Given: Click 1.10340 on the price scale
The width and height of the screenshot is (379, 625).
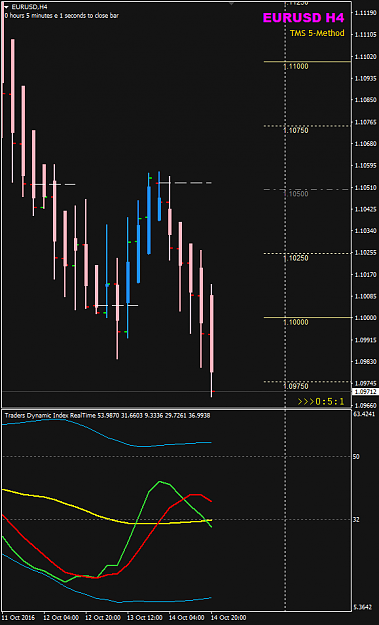Looking at the screenshot, I should click(365, 230).
